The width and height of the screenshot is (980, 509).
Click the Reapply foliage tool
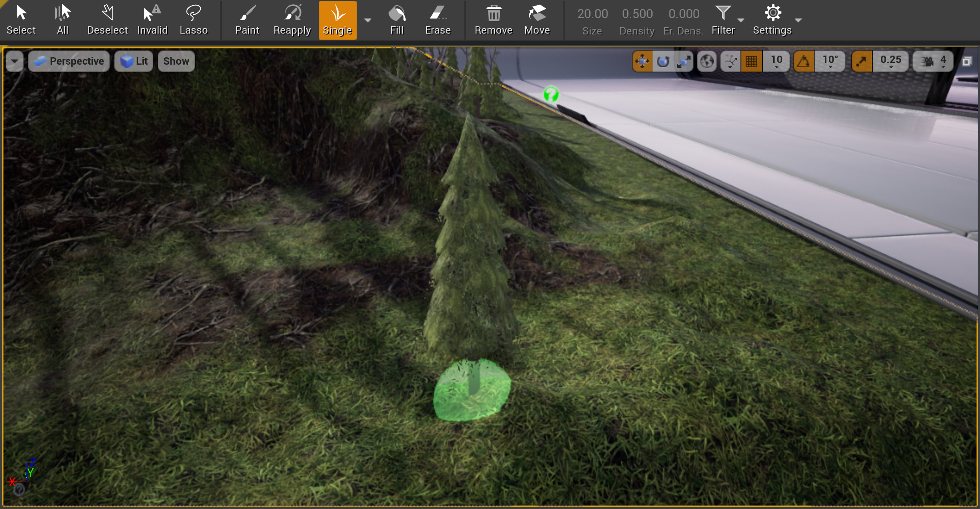(292, 20)
